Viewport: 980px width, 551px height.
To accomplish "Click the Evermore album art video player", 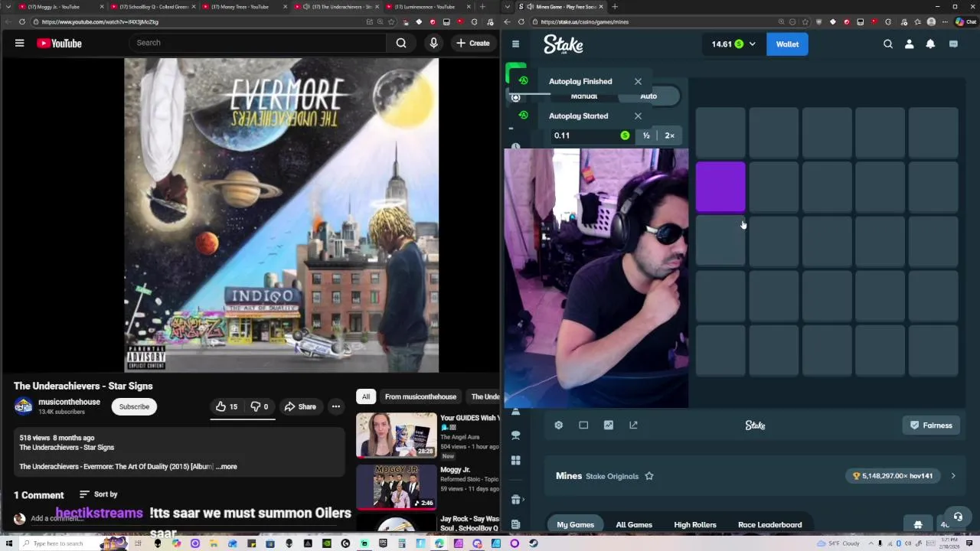I will click(282, 215).
